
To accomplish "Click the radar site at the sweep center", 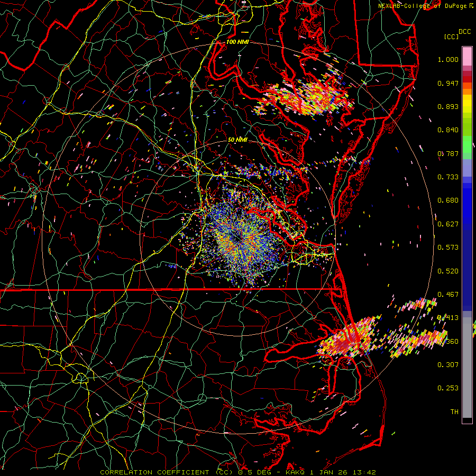I will (x=237, y=239).
